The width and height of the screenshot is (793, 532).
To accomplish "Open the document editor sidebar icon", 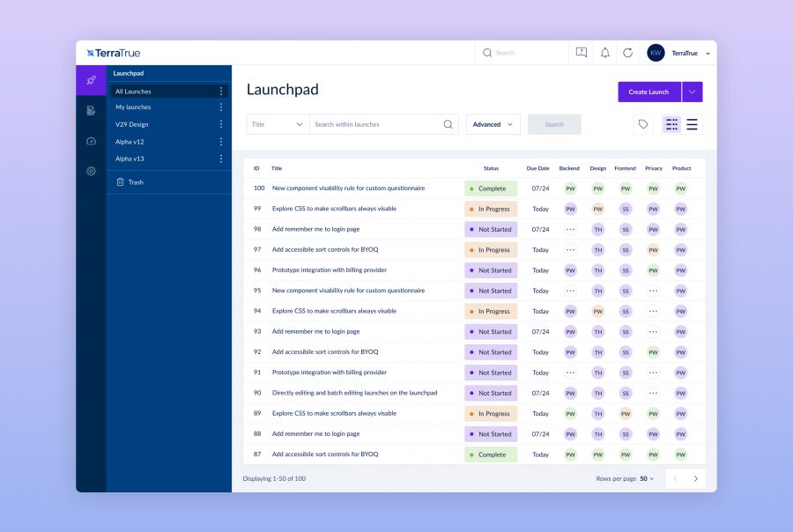I will [x=91, y=110].
